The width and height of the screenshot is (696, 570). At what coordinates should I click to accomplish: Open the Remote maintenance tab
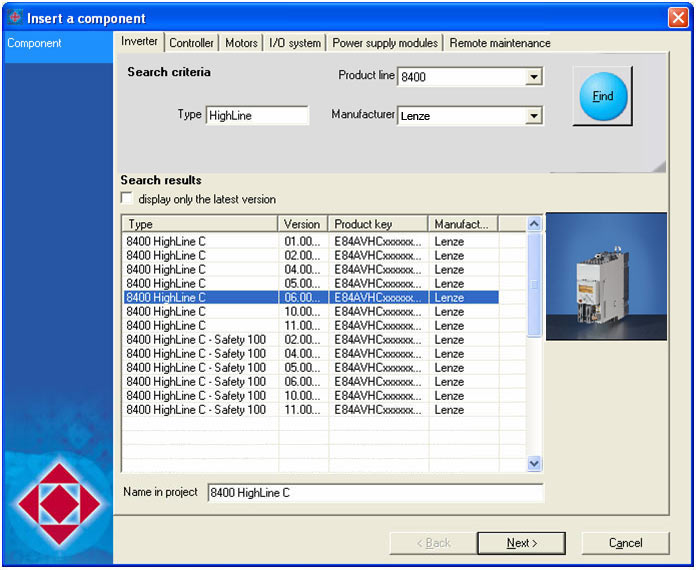[499, 43]
